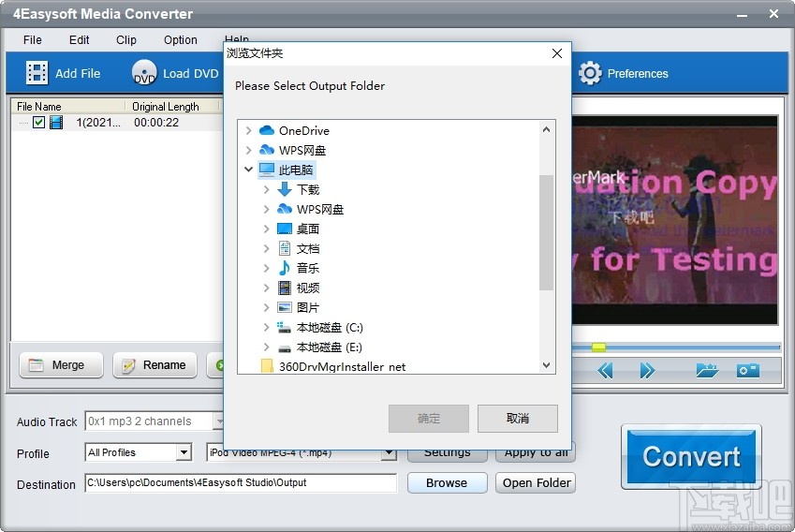Click the 此电脑 computer icon
This screenshot has height=532, width=795.
[x=267, y=170]
